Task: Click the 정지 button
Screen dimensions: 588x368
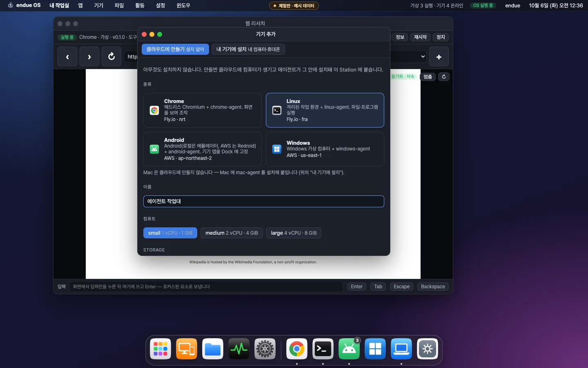Action: click(441, 37)
